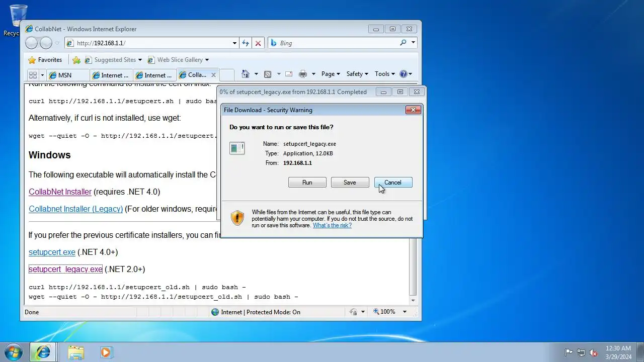Open the Favorites star button

point(45,60)
